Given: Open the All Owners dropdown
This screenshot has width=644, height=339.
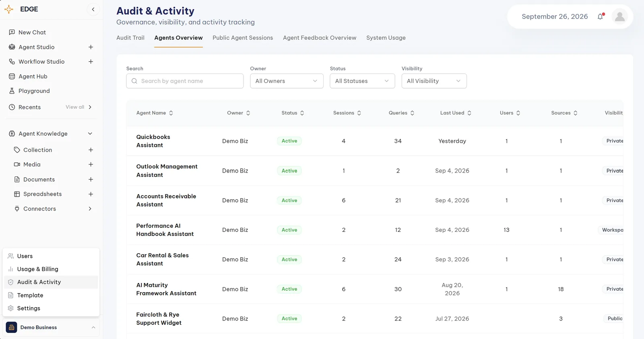Looking at the screenshot, I should tap(287, 81).
